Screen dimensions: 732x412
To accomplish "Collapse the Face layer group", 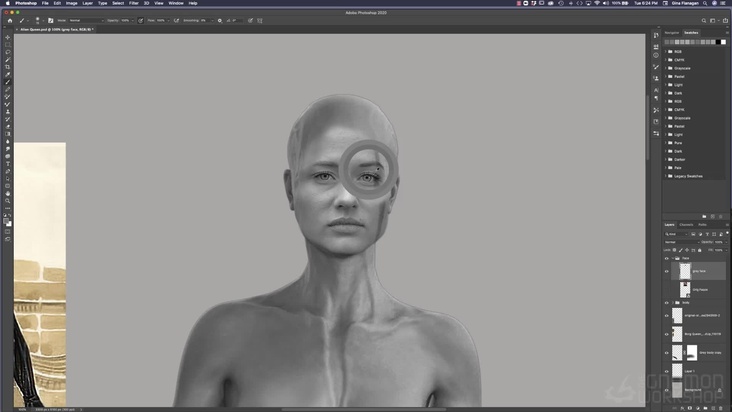I will click(673, 258).
